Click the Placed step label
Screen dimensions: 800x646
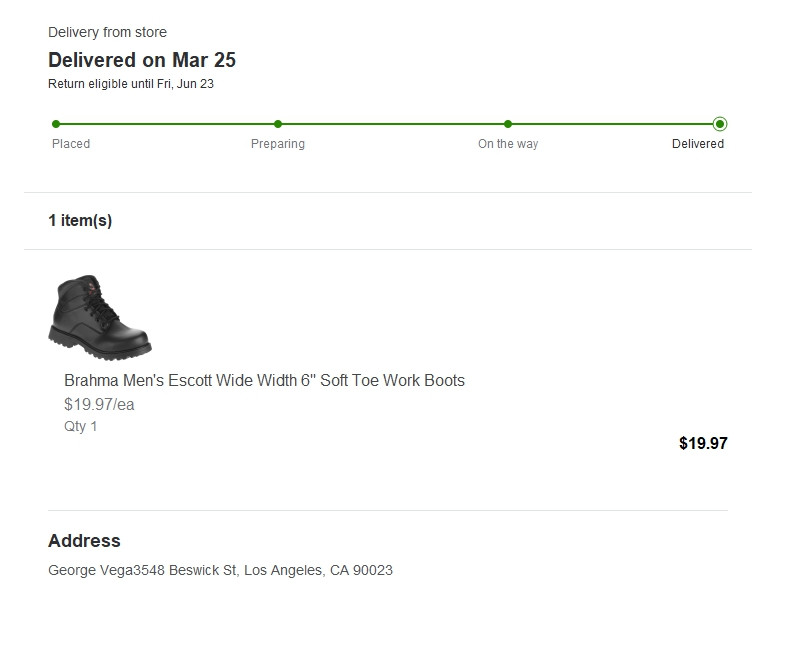pos(71,144)
